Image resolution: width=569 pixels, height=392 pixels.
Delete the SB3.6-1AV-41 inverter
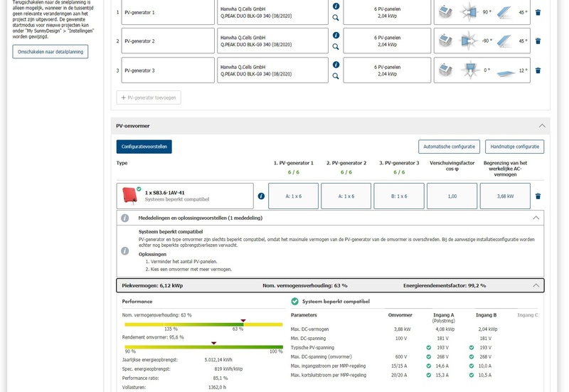(x=538, y=196)
